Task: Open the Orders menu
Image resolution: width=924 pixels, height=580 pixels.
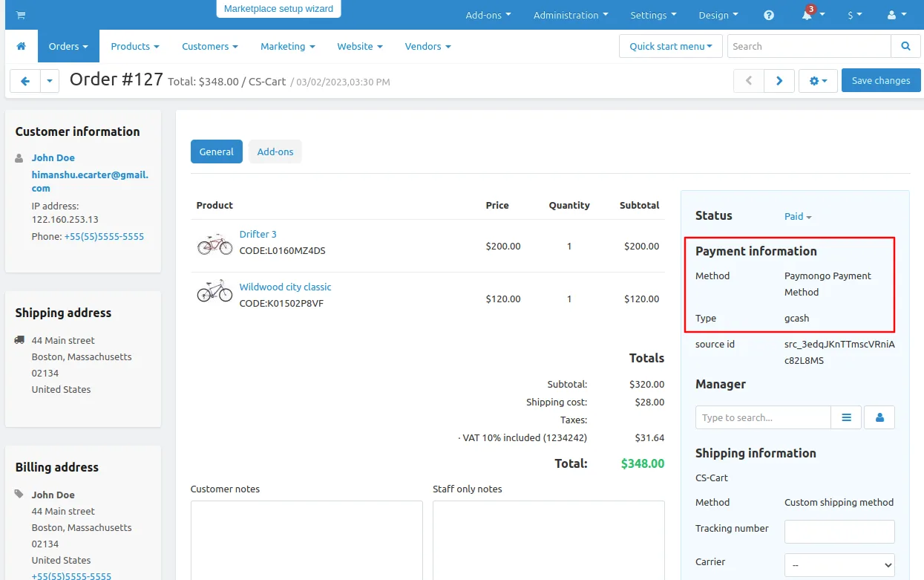Action: tap(68, 46)
